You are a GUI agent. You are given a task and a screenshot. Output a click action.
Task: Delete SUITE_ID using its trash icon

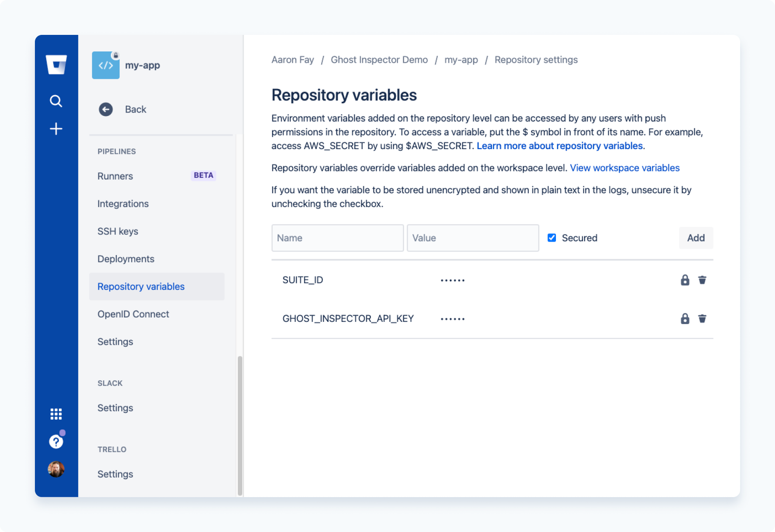pyautogui.click(x=703, y=280)
